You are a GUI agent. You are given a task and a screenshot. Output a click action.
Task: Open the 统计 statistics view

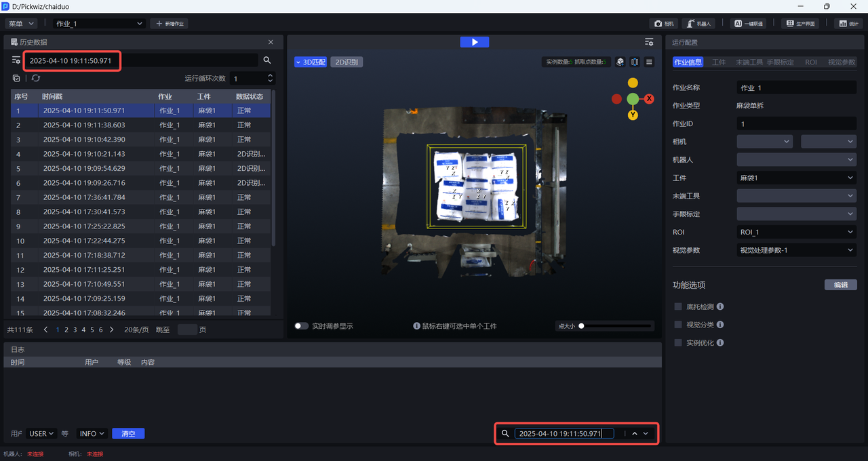(848, 23)
